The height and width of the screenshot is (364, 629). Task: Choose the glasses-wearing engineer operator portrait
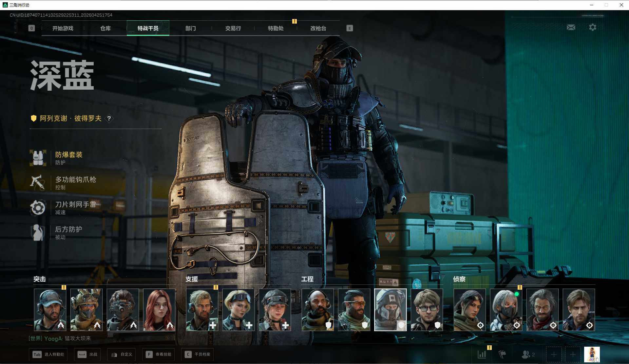tap(427, 309)
